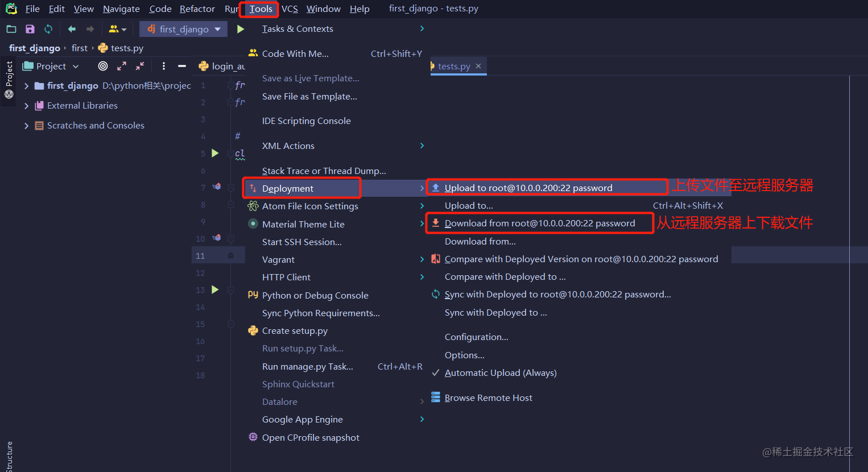The width and height of the screenshot is (868, 472).
Task: Open the Tools menu
Action: point(261,9)
